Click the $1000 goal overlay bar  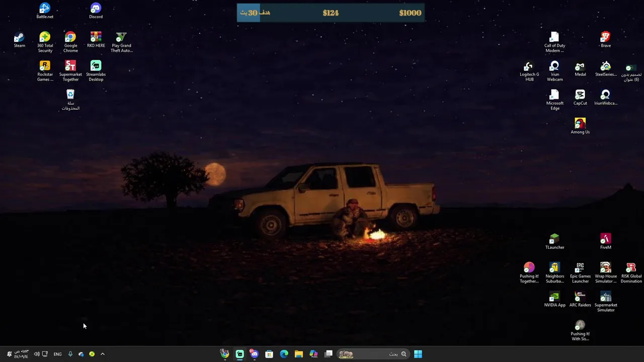[x=331, y=13]
